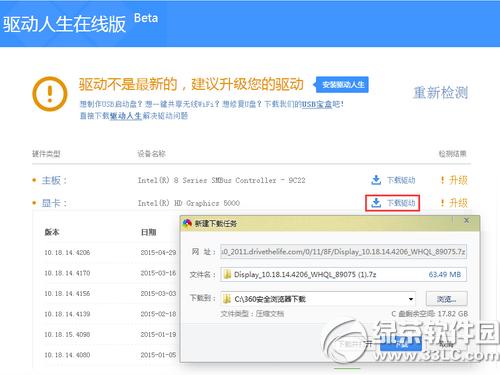Click the URL address field in the download dialog

tap(343, 252)
